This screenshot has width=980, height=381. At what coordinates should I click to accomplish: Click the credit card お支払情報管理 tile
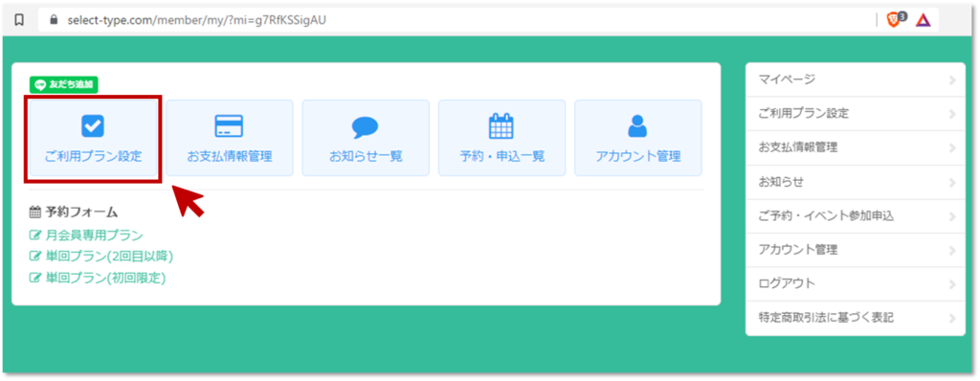tap(230, 138)
